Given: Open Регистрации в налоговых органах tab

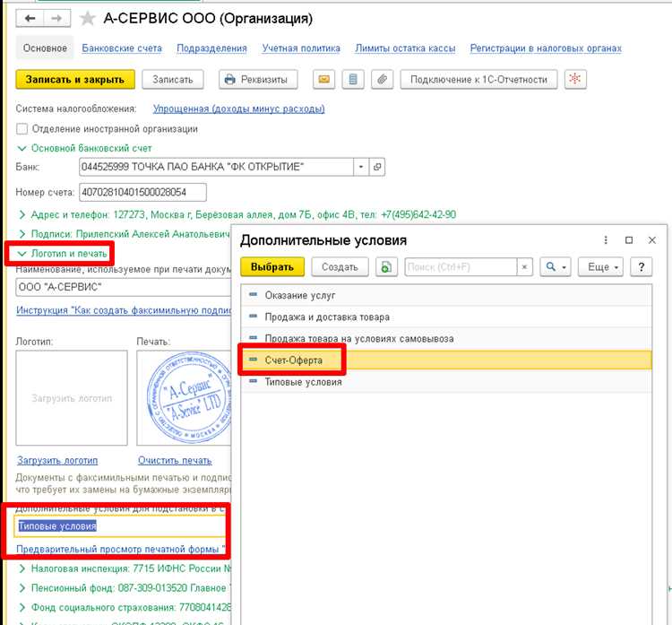Looking at the screenshot, I should click(546, 48).
